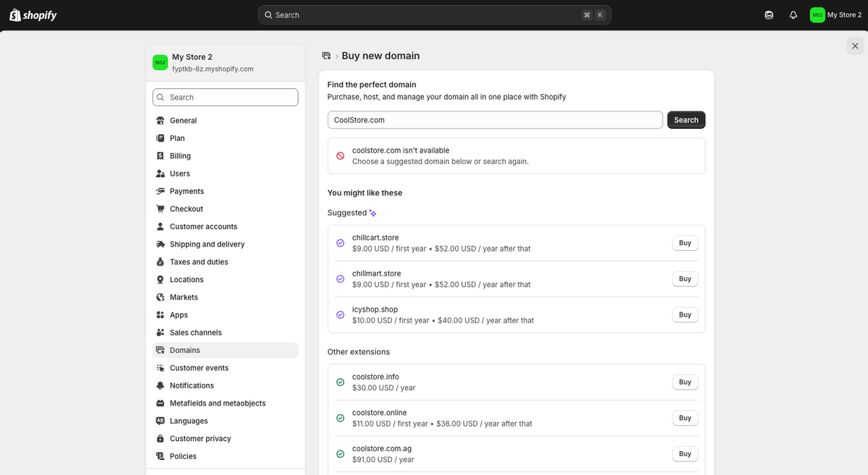This screenshot has height=475, width=868.
Task: Click the green checkmark beside coolstore.info
Action: coord(341,382)
